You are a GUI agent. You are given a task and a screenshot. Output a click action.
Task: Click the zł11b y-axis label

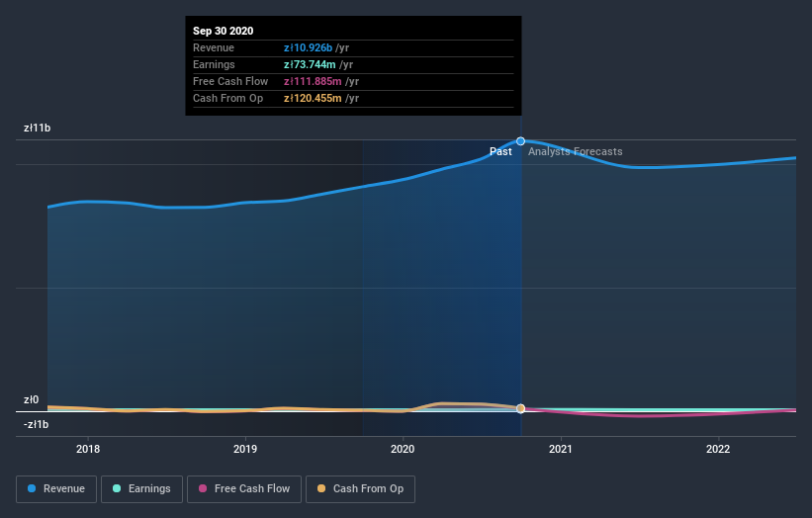tap(38, 128)
